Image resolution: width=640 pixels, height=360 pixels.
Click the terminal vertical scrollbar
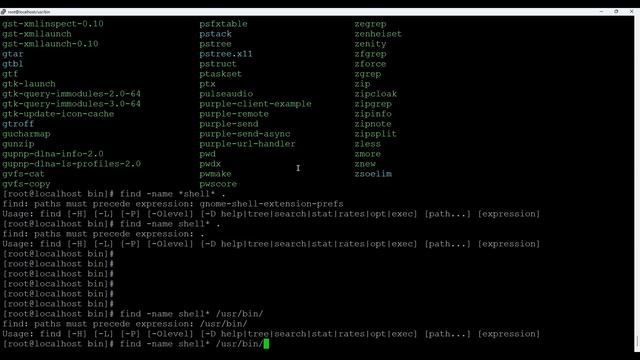click(x=637, y=184)
